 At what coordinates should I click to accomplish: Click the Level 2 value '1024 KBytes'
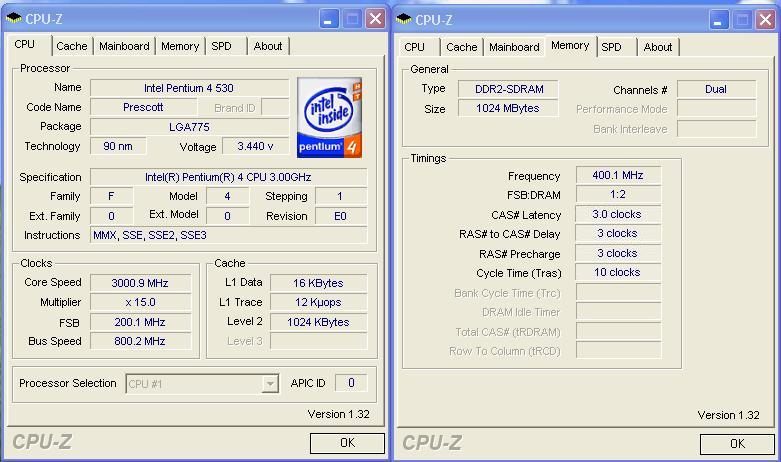tap(318, 322)
